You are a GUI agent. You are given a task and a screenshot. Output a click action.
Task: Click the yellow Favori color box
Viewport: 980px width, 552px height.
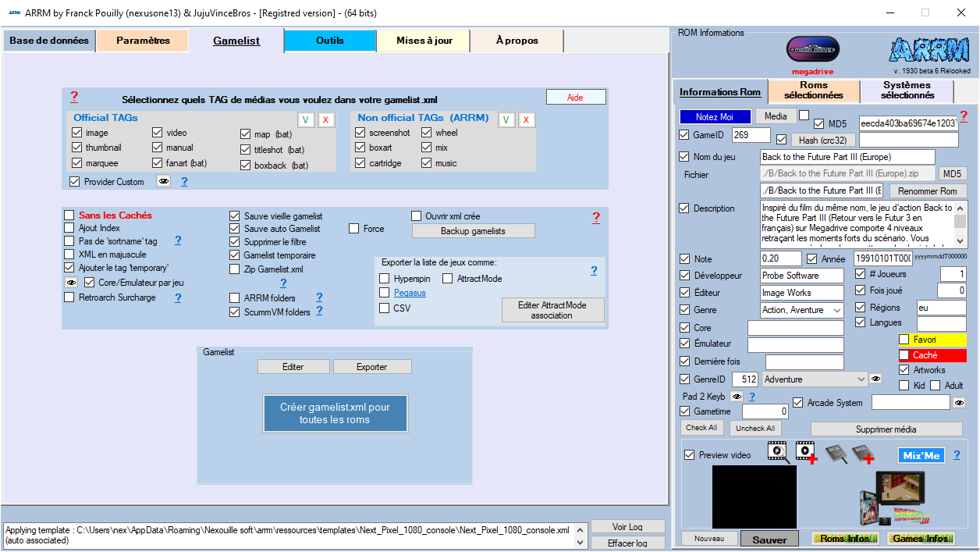tap(932, 340)
